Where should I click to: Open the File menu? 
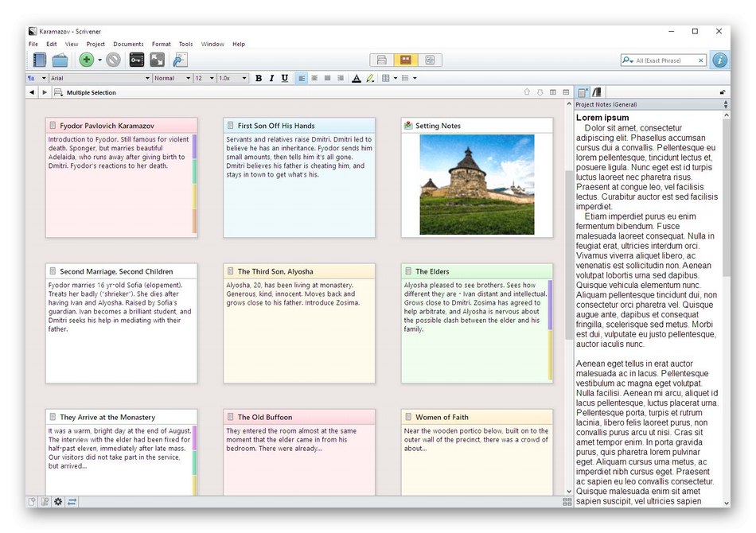click(33, 44)
